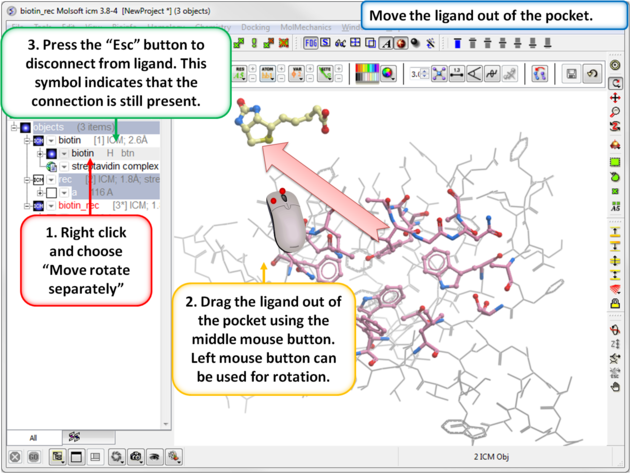Viewport: 630px width, 473px height.
Task: Click the color palette swatch in toolbar
Action: pos(367,74)
